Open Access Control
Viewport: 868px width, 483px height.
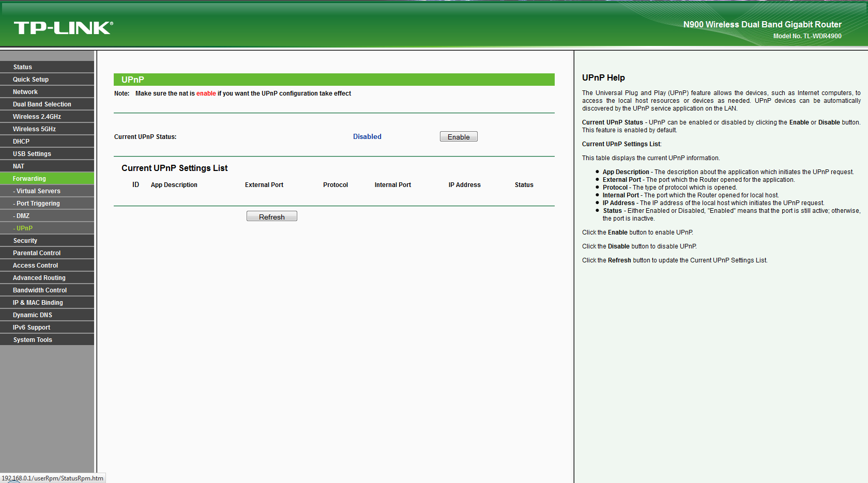(x=47, y=266)
